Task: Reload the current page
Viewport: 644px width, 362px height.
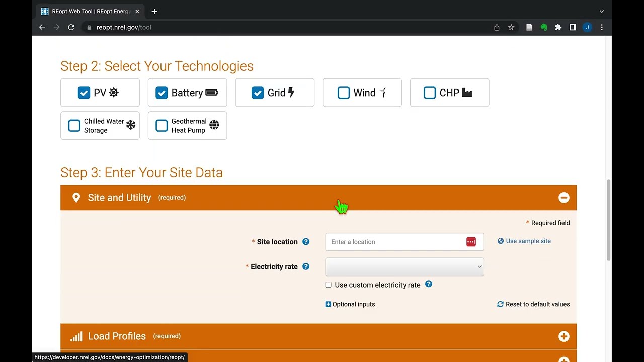Action: tap(71, 27)
